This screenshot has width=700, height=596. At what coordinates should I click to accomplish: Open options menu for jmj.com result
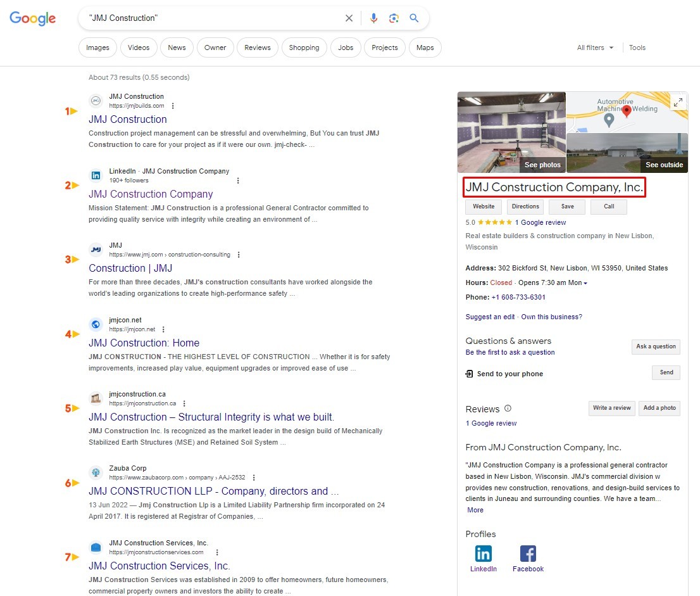239,255
